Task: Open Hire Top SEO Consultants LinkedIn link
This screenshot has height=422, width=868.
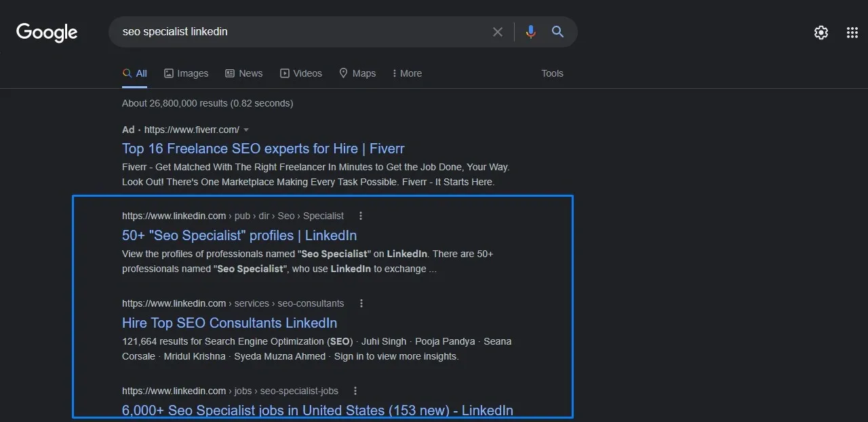Action: click(x=229, y=323)
